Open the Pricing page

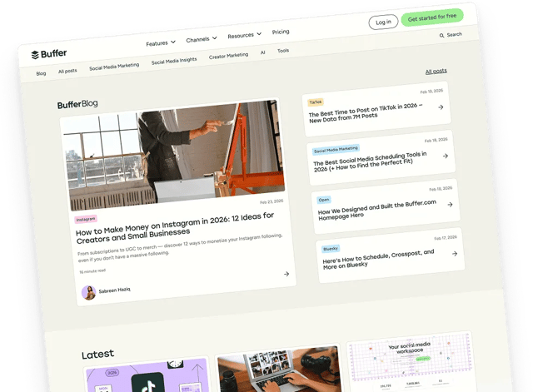[281, 32]
